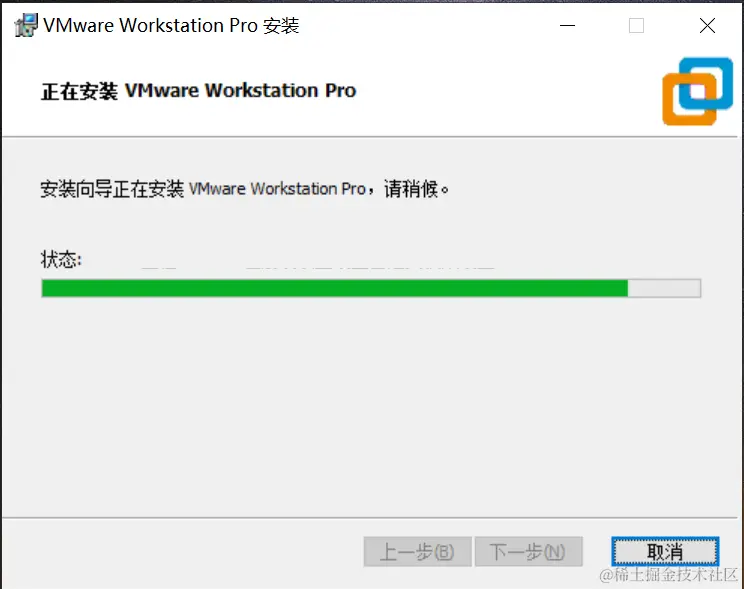Cancel the installation with the 取消 button
This screenshot has width=744, height=589.
(665, 552)
